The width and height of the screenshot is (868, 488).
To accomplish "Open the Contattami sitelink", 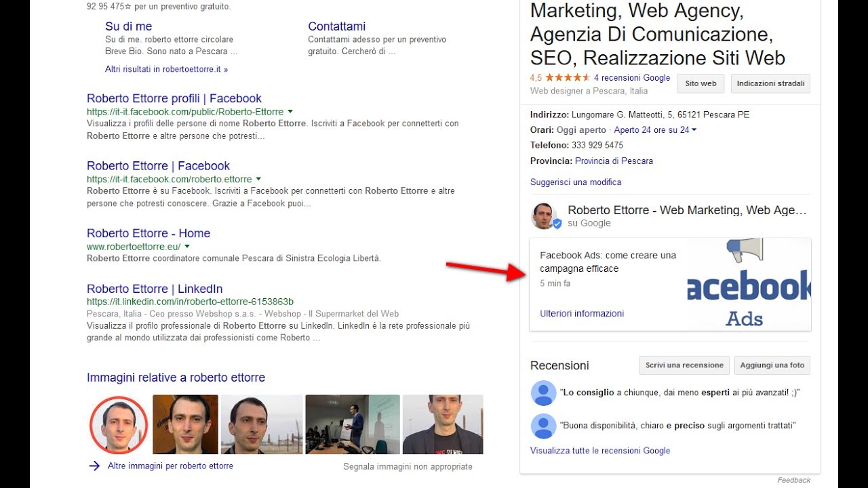I will [x=336, y=26].
